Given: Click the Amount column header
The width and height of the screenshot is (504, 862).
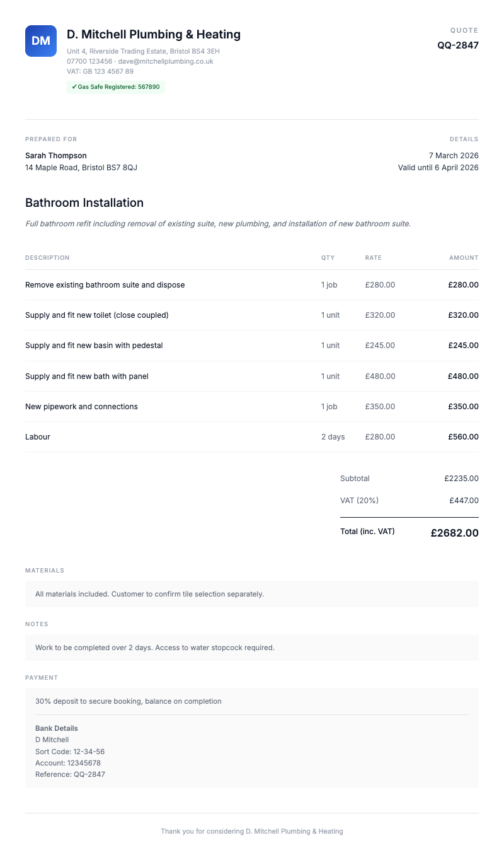Looking at the screenshot, I should tap(464, 258).
